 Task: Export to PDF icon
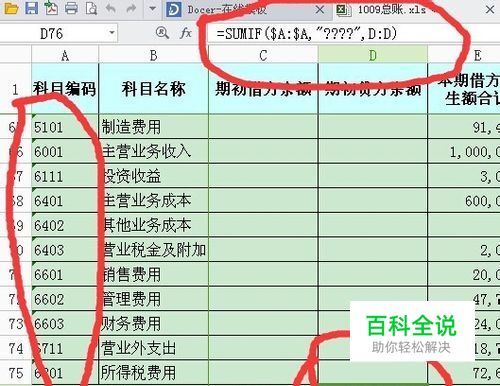click(51, 8)
